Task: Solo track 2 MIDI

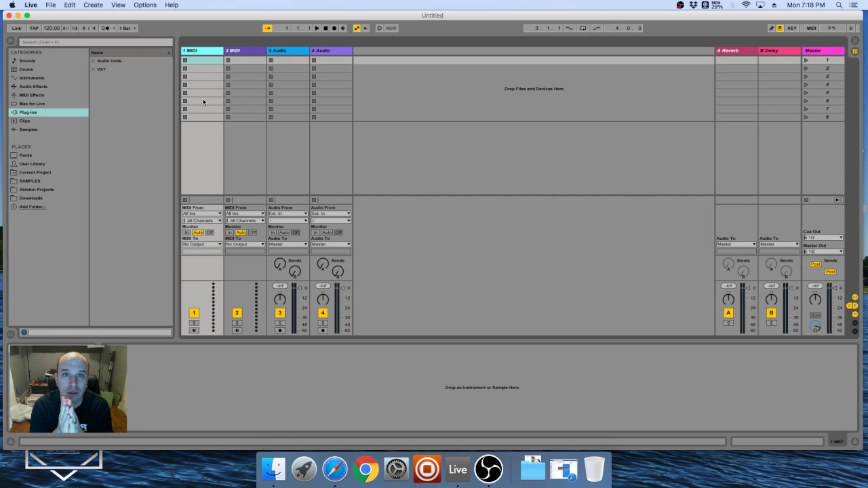Action: (x=237, y=323)
